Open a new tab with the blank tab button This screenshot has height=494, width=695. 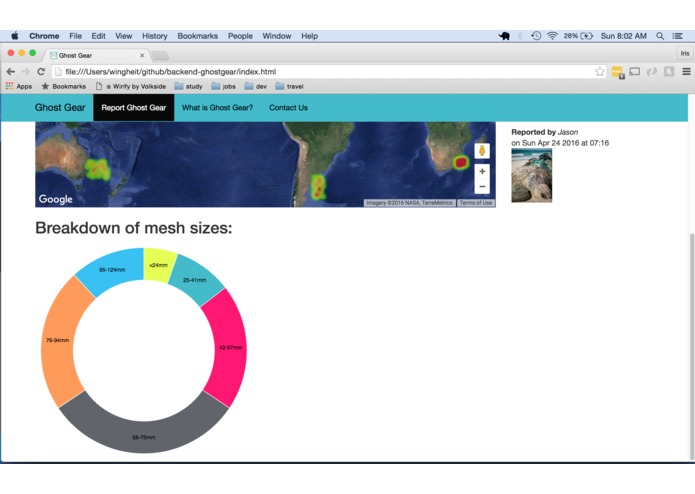tap(160, 55)
